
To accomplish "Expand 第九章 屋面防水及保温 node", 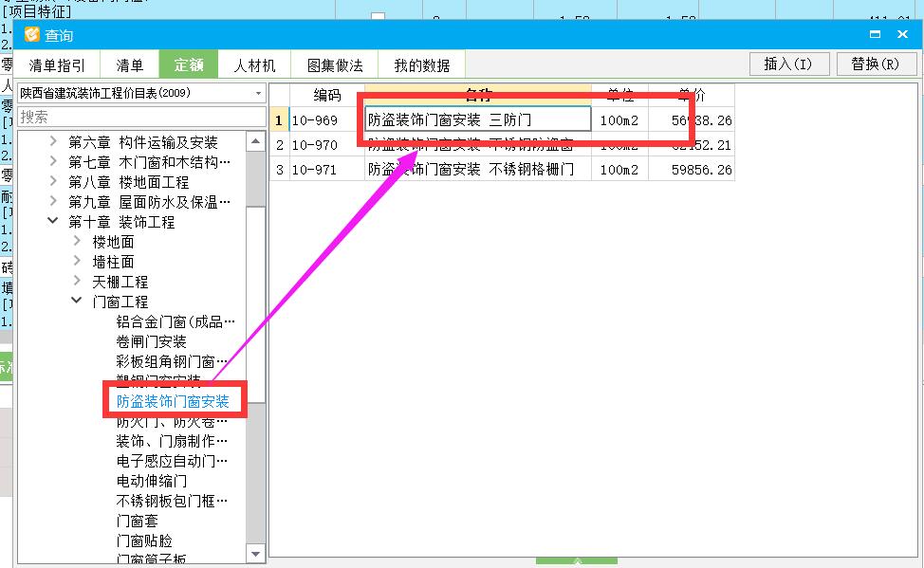I will 53,202.
